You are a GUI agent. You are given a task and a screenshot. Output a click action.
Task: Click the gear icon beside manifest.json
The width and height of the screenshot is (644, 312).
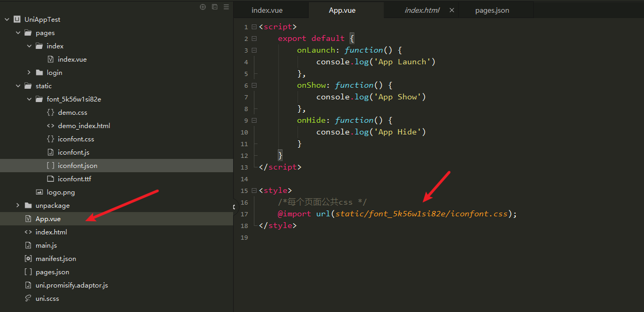[x=28, y=259]
